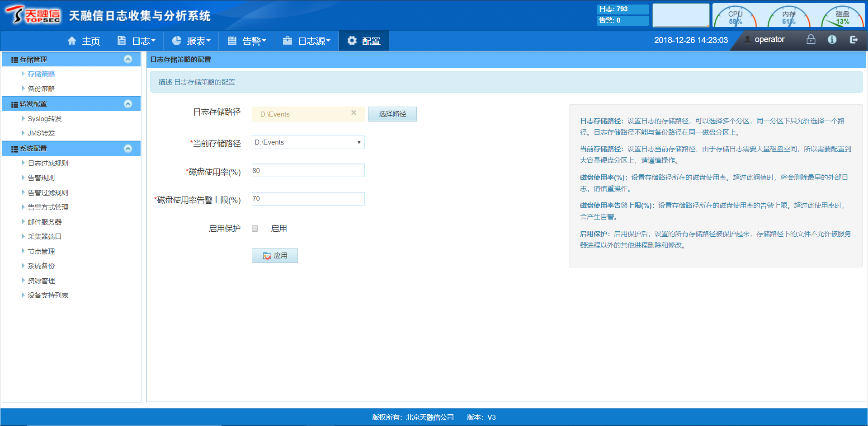
Task: Click the lock icon in header
Action: (x=811, y=40)
